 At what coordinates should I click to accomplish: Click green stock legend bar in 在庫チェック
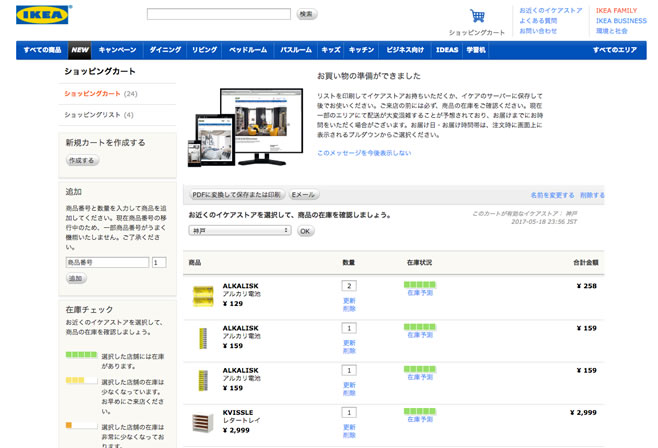coord(81,354)
